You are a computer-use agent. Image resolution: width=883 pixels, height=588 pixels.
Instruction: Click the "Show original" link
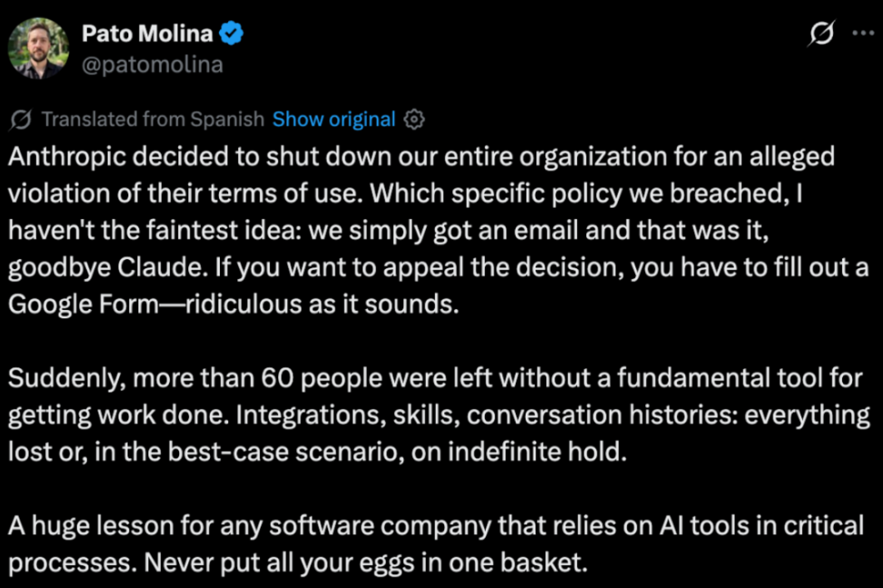pyautogui.click(x=334, y=119)
